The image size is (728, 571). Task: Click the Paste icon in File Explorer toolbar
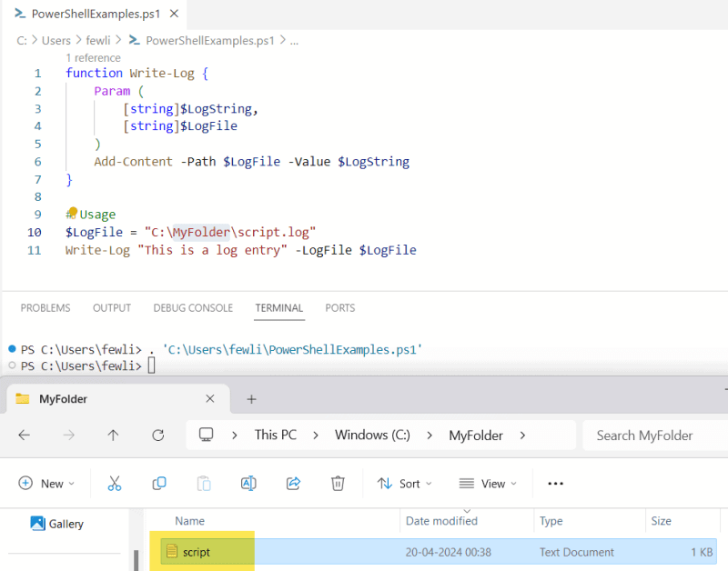[x=203, y=483]
